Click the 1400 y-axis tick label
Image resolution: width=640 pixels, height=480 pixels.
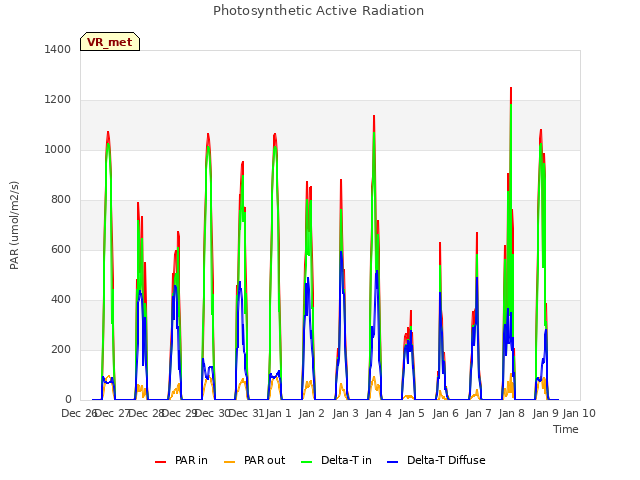[58, 49]
